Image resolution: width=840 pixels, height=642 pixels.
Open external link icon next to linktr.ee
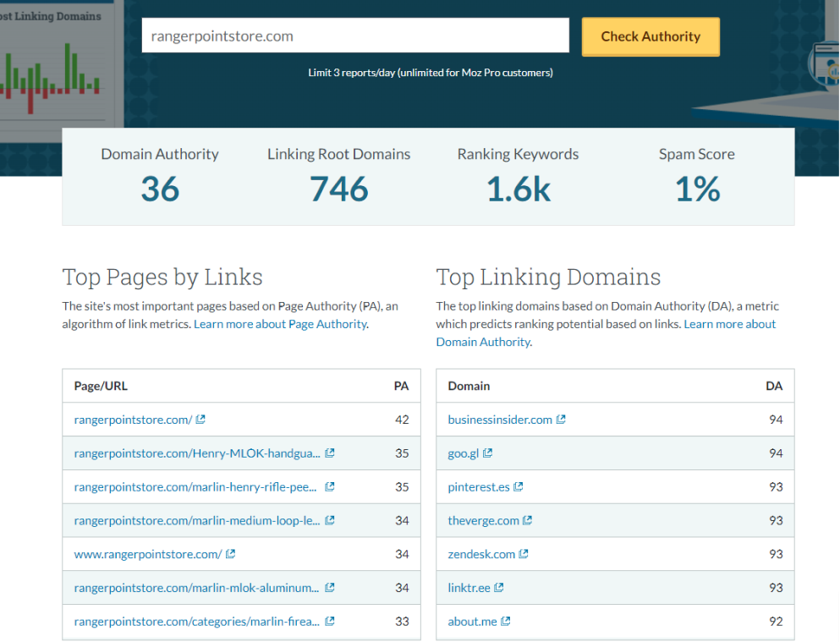tap(499, 587)
